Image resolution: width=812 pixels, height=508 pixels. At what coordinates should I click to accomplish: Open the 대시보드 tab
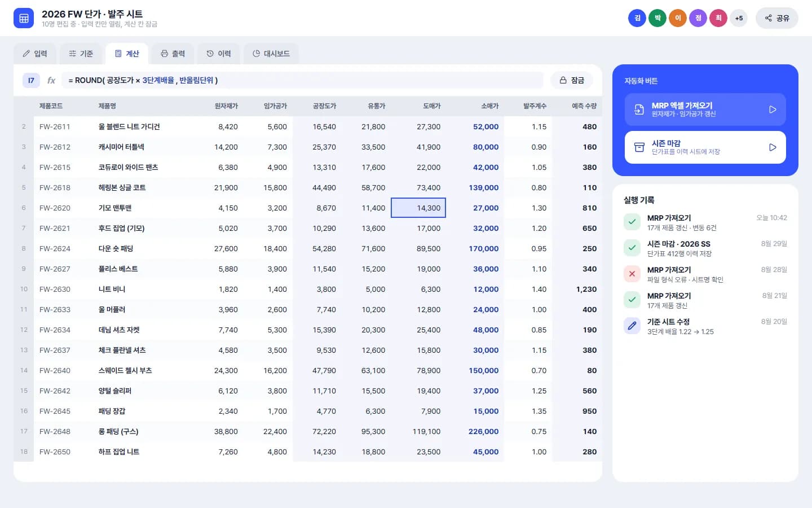pos(271,54)
